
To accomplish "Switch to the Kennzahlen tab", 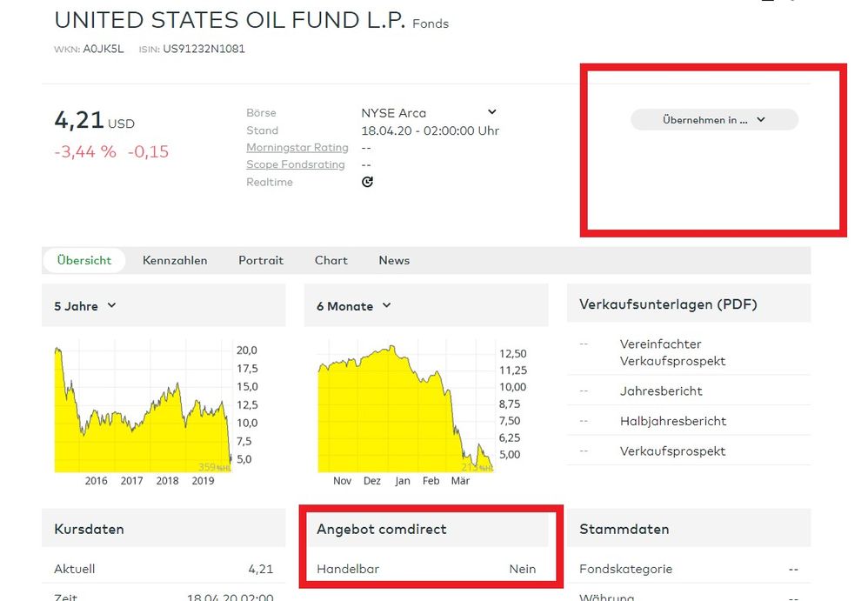I will [175, 260].
